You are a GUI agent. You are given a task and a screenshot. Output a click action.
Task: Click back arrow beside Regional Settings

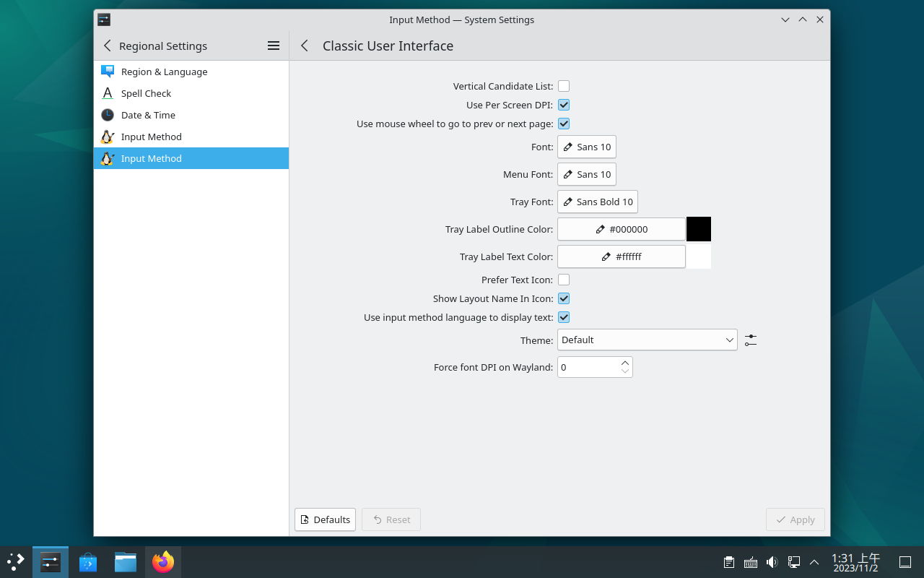[x=108, y=46]
